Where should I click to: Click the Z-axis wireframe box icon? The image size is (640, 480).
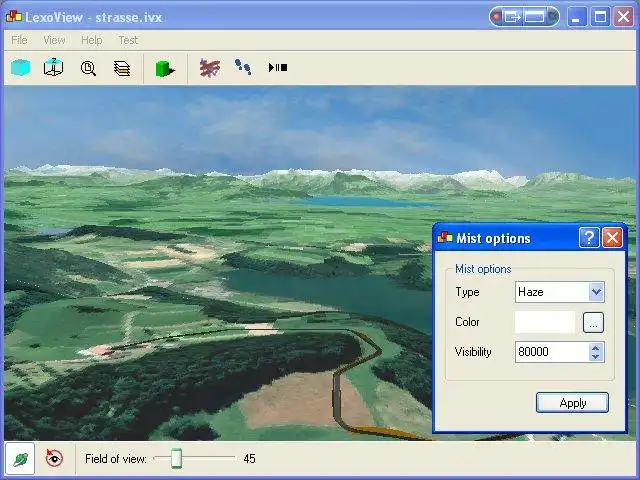pos(53,67)
